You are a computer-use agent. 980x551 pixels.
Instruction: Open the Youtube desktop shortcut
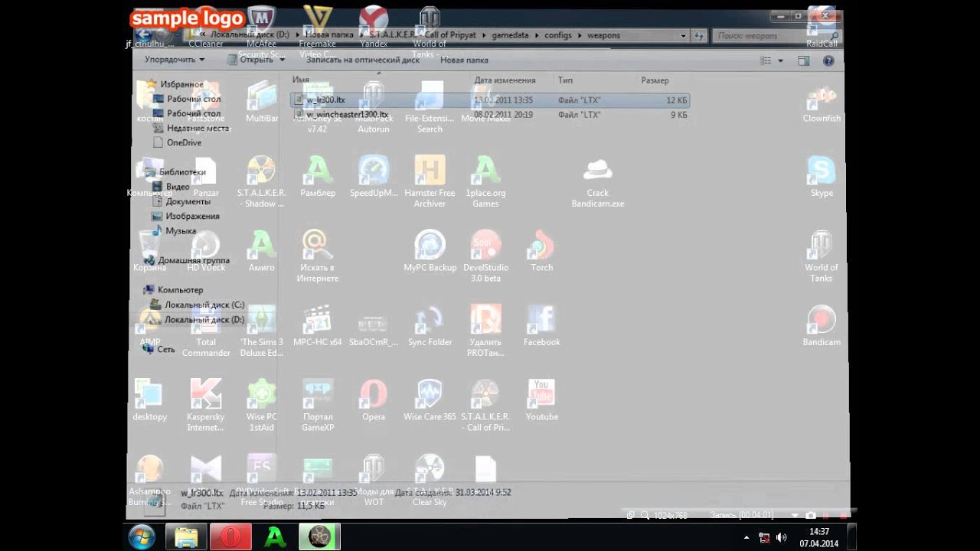point(542,400)
